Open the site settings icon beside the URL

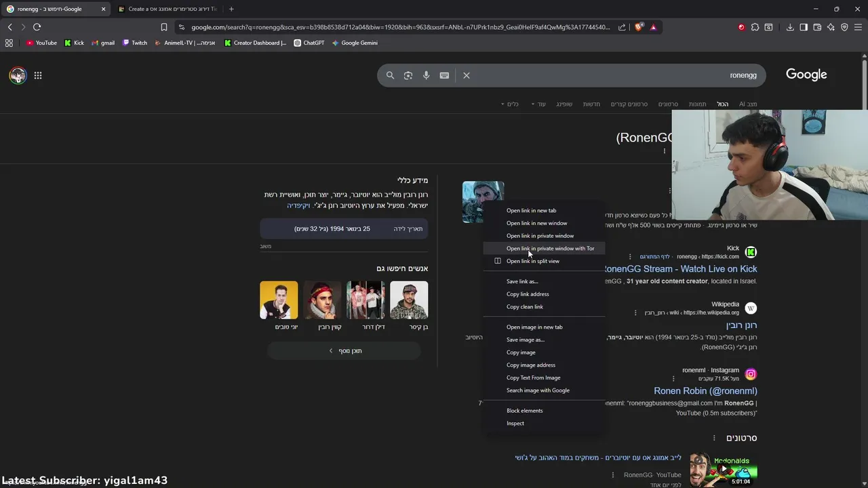click(x=181, y=27)
